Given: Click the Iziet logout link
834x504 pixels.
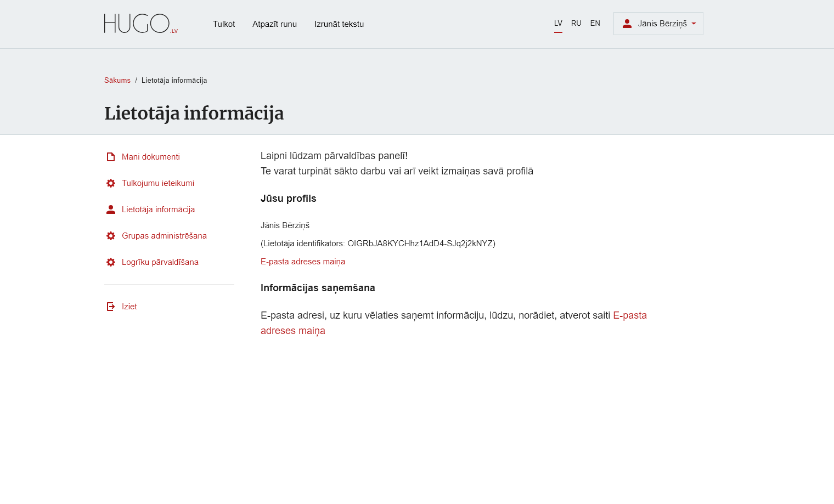Looking at the screenshot, I should [x=129, y=307].
